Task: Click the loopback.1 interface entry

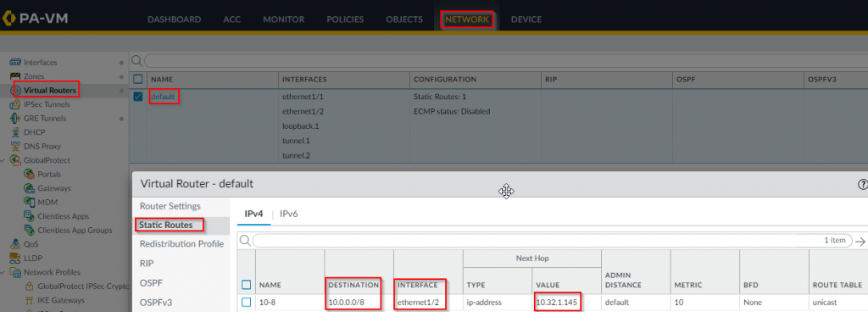Action: tap(301, 126)
